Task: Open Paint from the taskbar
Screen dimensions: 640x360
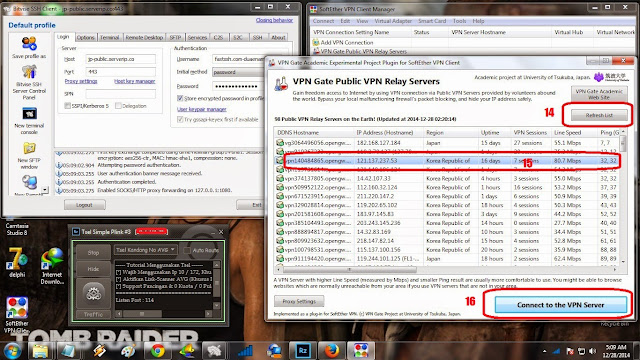Action: pyautogui.click(x=129, y=351)
